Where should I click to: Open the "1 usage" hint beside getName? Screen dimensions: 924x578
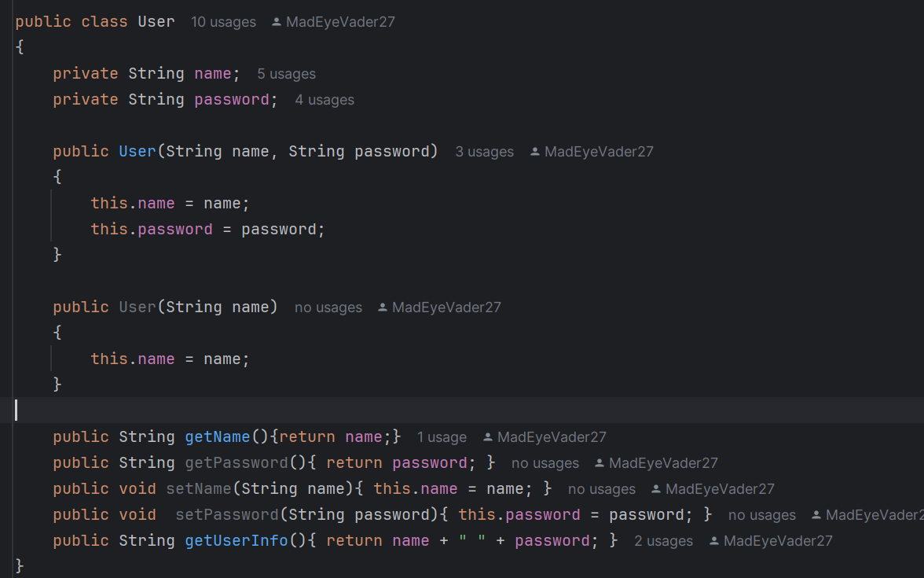click(x=442, y=437)
